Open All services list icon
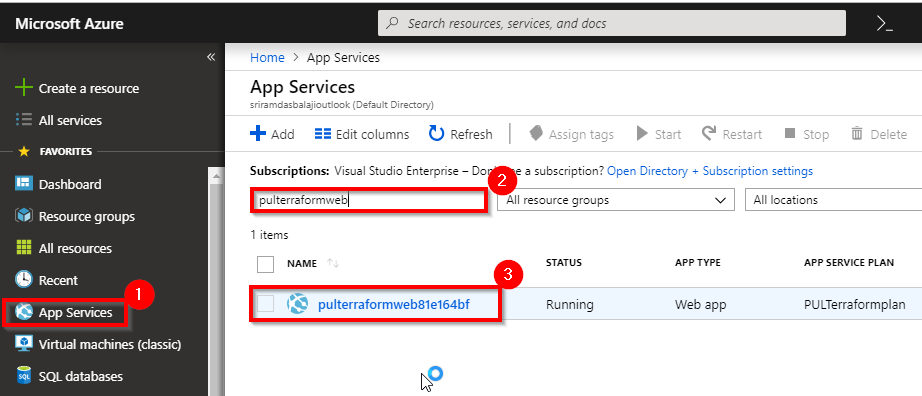Screen dimensions: 922x396 pos(24,120)
